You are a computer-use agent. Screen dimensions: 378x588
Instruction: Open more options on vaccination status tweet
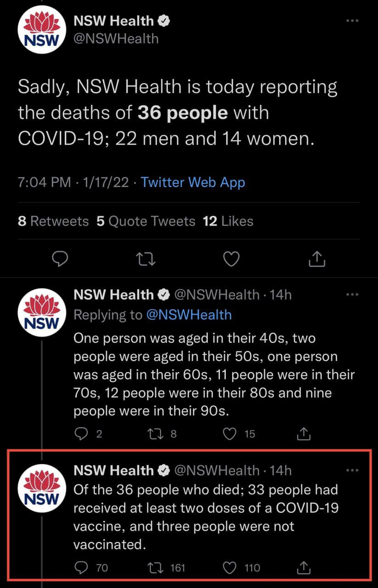coord(352,470)
